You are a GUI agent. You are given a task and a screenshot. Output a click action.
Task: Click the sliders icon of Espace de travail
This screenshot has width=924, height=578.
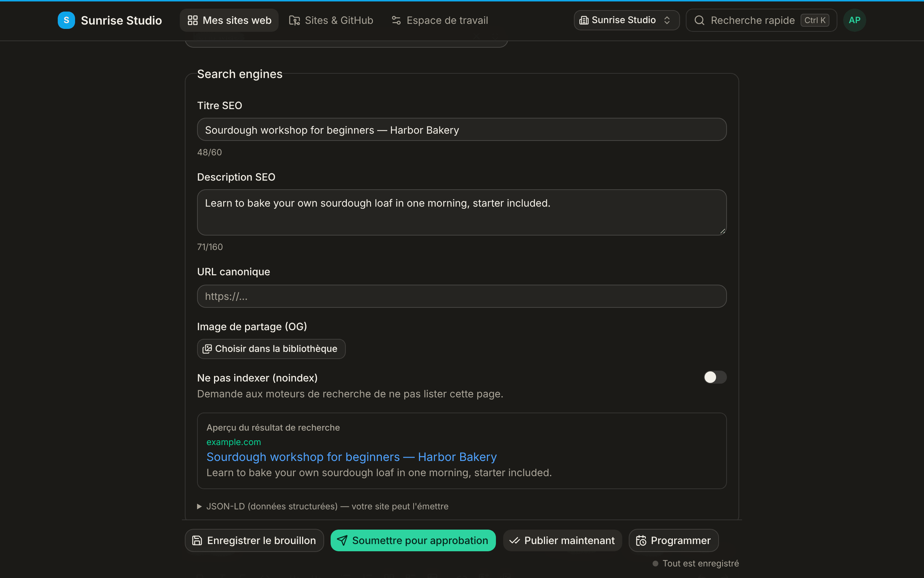pyautogui.click(x=396, y=20)
